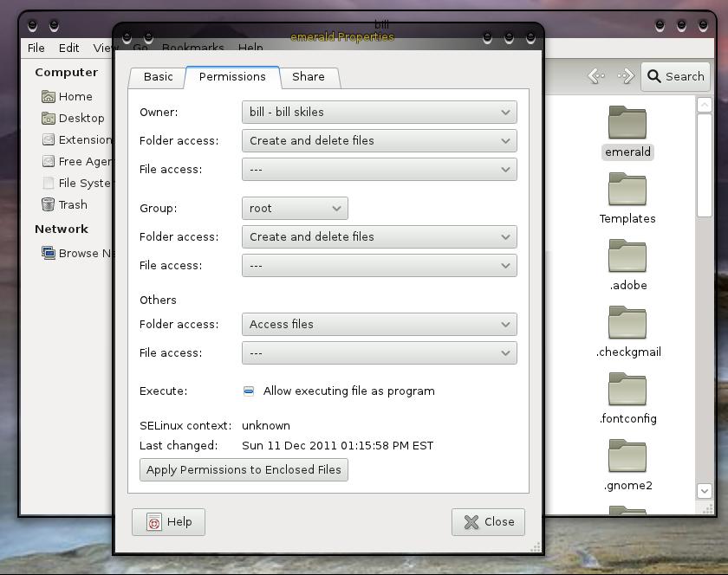The width and height of the screenshot is (728, 575).
Task: Click the Help lifebuoy icon in dialog
Action: [154, 521]
